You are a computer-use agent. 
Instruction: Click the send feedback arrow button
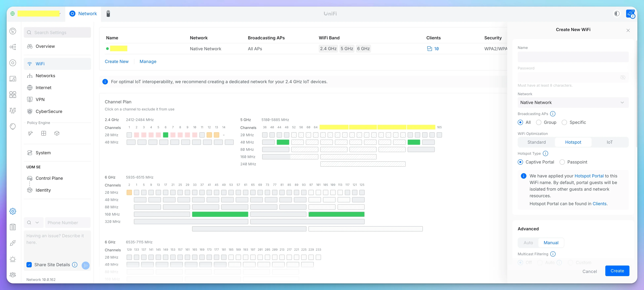(x=85, y=265)
